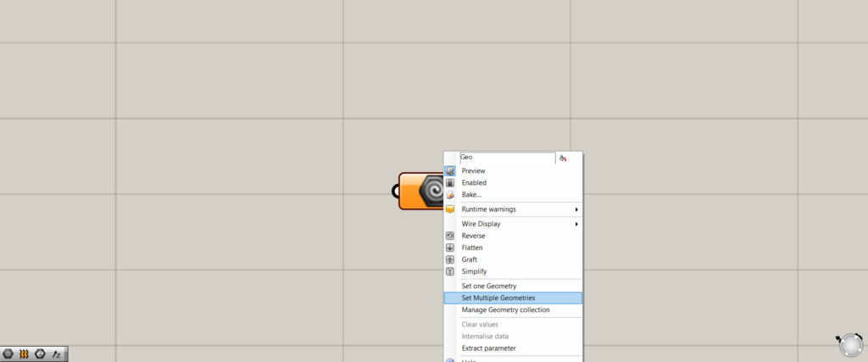Click the fz expression icon in bottom toolbar
This screenshot has height=362, width=868.
coord(56,353)
